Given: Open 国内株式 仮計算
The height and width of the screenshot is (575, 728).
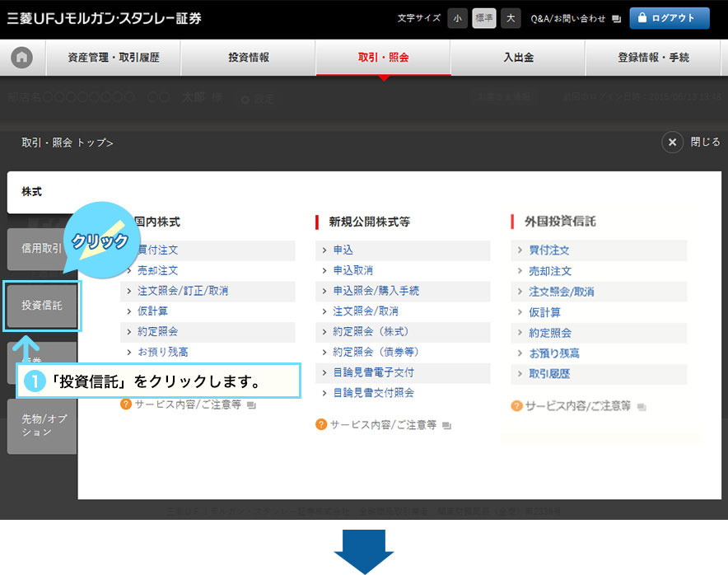Looking at the screenshot, I should click(x=152, y=311).
